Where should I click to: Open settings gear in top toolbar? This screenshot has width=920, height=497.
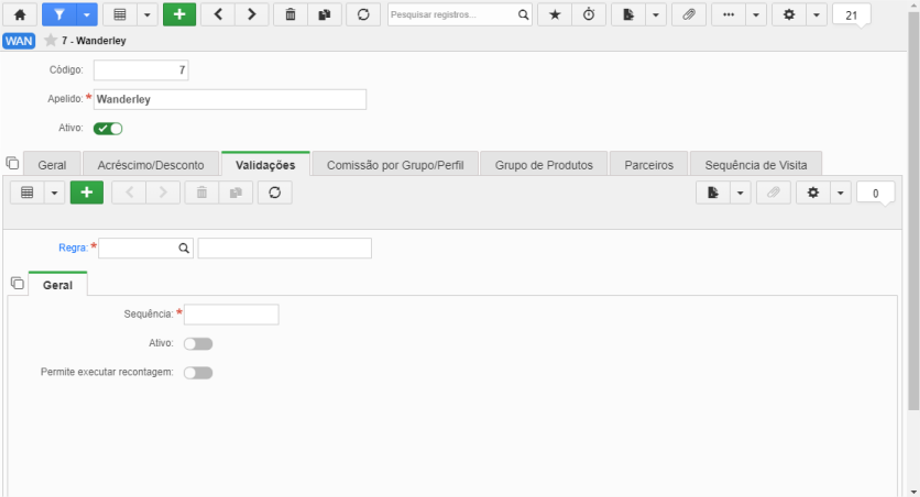click(x=789, y=15)
